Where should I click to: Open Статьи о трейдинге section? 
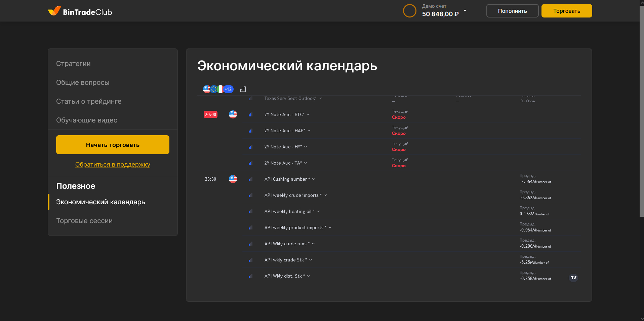pyautogui.click(x=88, y=101)
